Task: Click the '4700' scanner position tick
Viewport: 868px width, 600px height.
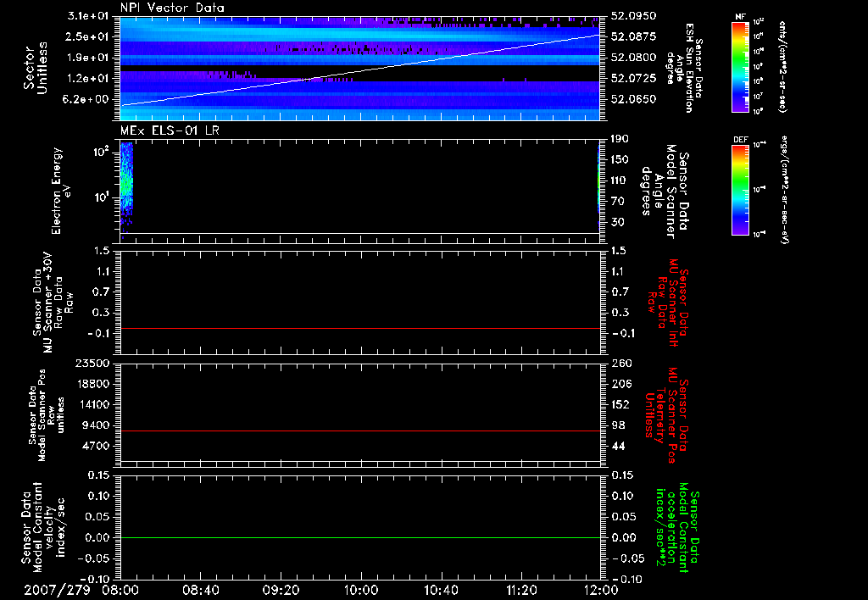Action: (95, 446)
